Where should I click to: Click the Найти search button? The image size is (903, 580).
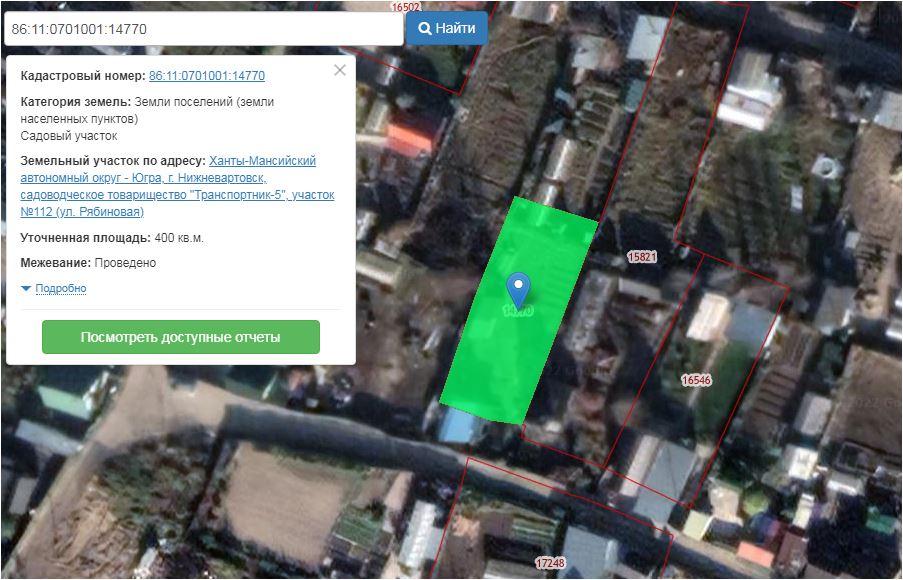point(446,28)
